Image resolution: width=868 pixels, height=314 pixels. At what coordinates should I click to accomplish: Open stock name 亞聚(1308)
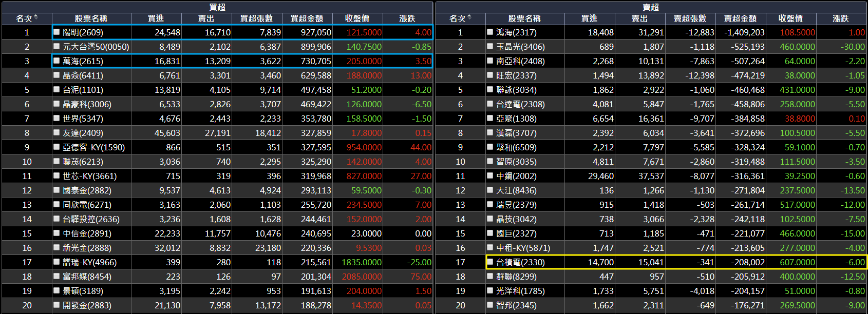(x=516, y=119)
